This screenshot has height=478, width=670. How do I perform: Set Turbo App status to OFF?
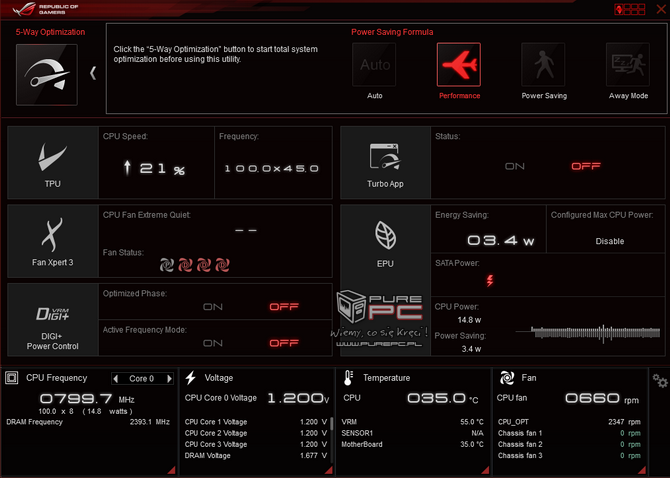coord(586,166)
